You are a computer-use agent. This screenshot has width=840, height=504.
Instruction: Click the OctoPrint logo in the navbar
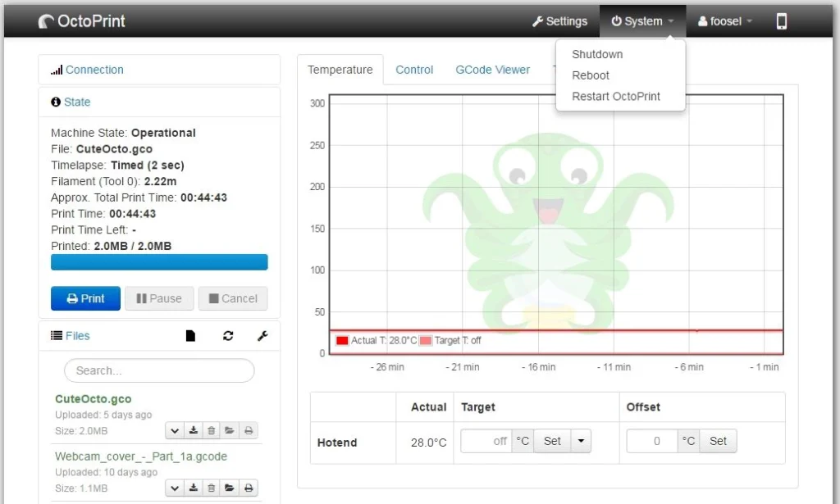click(81, 20)
